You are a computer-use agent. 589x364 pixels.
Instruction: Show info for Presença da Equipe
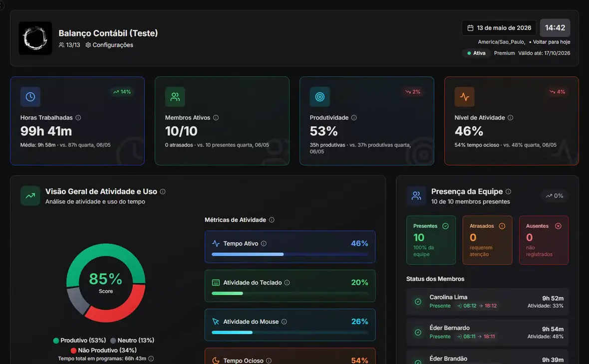pos(508,191)
